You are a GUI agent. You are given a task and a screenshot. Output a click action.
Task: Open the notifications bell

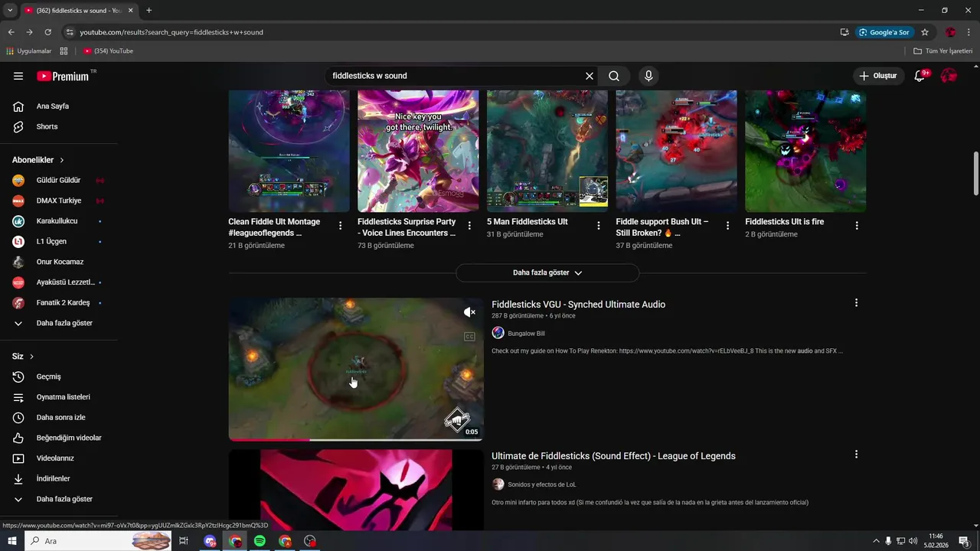point(920,76)
